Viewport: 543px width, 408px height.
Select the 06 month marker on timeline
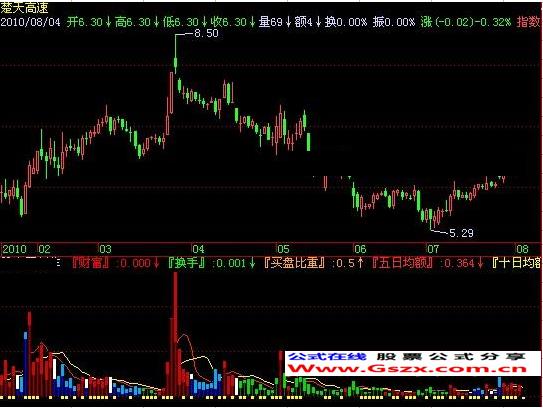pyautogui.click(x=360, y=249)
